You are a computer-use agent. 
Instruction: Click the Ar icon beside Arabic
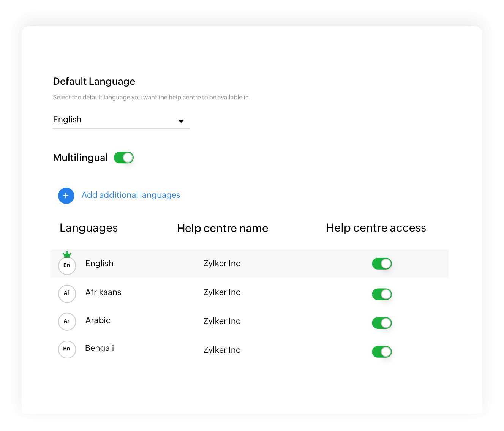point(67,322)
